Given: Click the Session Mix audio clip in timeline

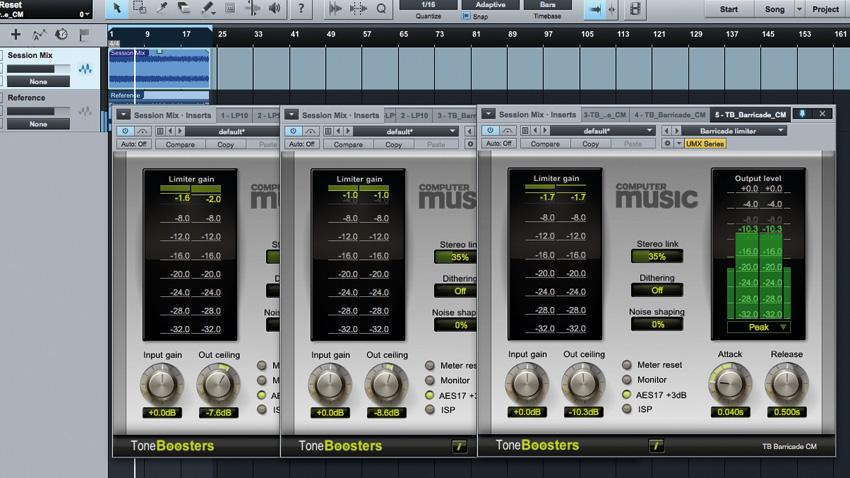Looking at the screenshot, I should point(160,70).
